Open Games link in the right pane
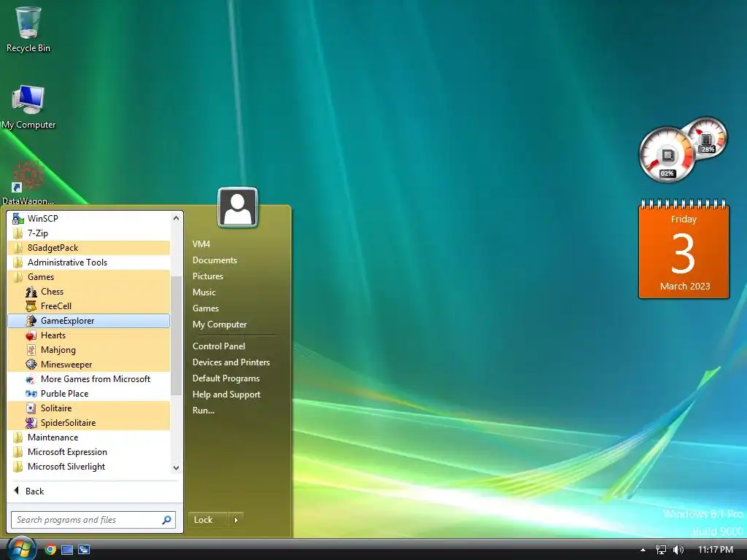 click(x=206, y=308)
